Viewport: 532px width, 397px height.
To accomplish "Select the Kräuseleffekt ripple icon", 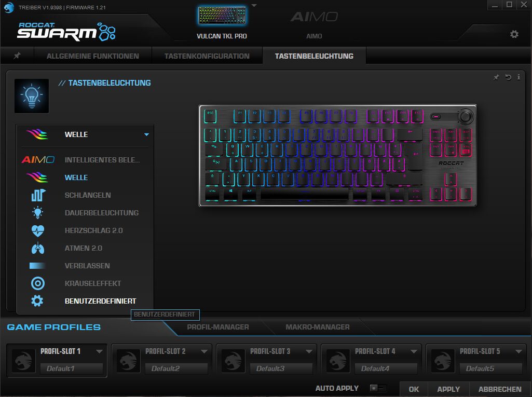I will pos(37,283).
